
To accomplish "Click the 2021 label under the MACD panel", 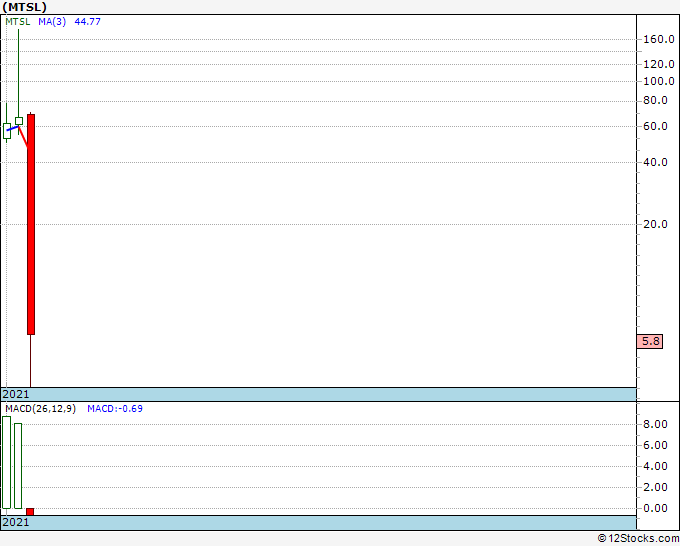I will pos(16,522).
